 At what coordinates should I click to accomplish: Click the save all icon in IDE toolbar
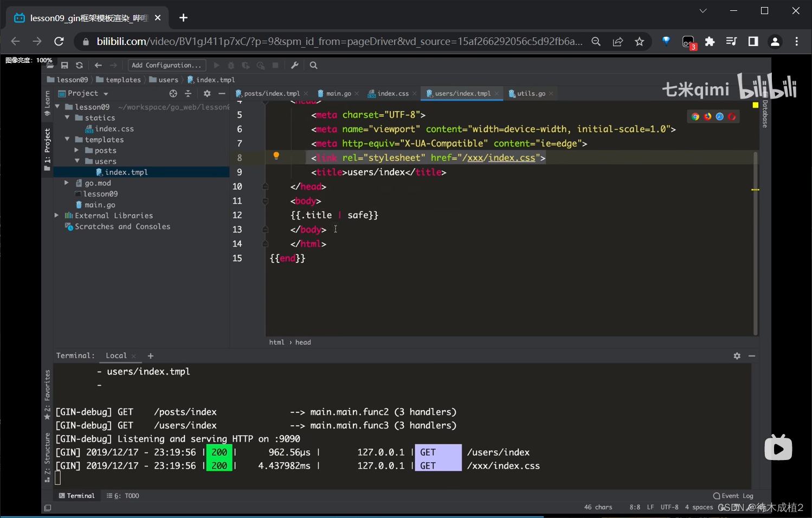tap(65, 66)
